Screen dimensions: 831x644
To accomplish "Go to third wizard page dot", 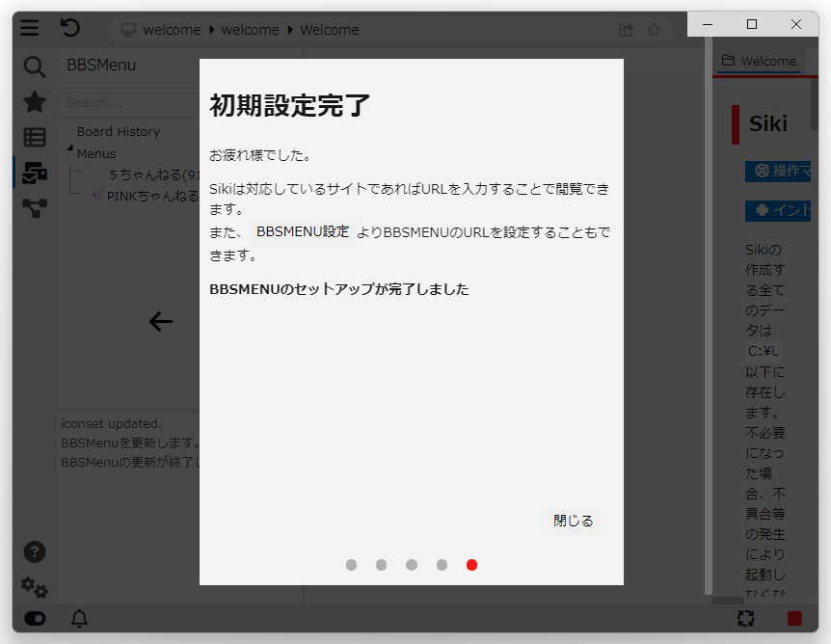I will point(412,565).
